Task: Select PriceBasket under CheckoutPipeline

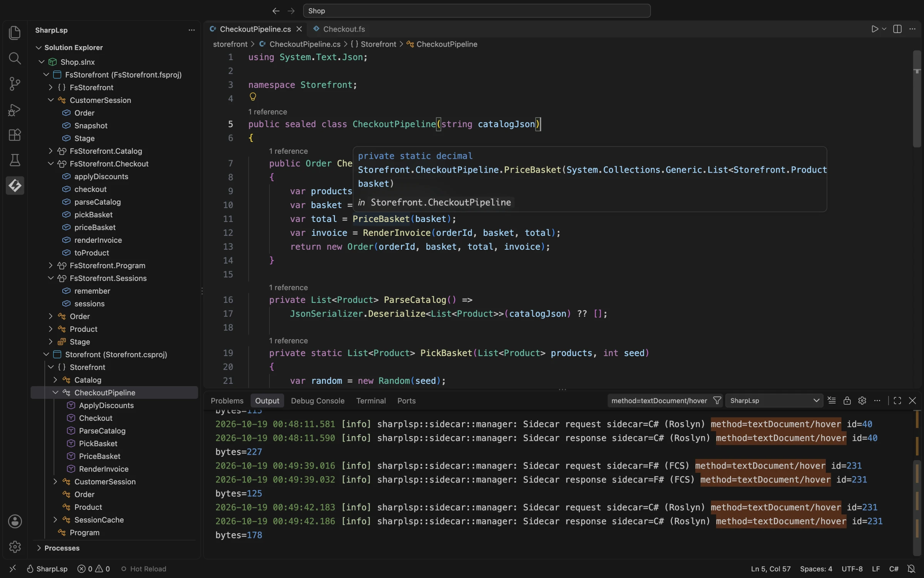Action: point(99,456)
